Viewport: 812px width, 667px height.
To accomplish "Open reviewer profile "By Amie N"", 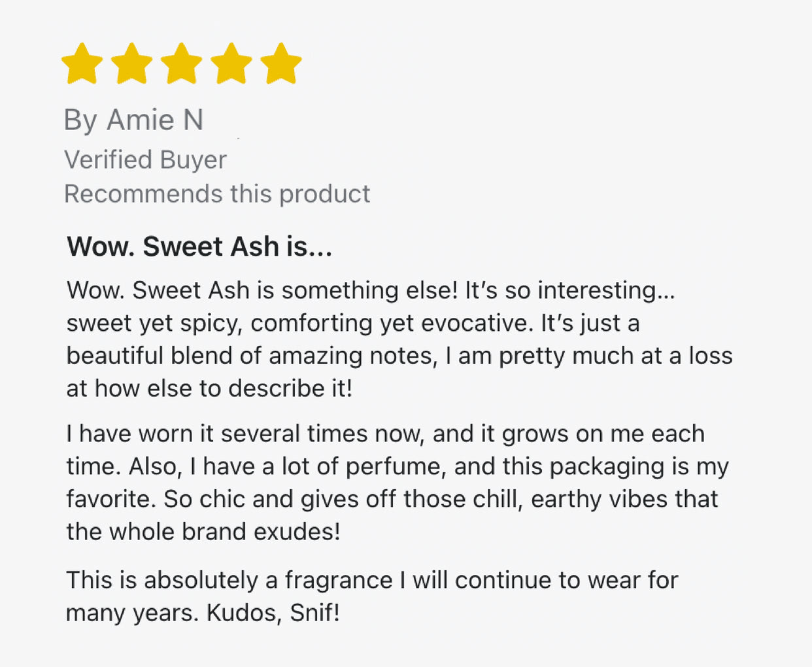I will (x=133, y=120).
